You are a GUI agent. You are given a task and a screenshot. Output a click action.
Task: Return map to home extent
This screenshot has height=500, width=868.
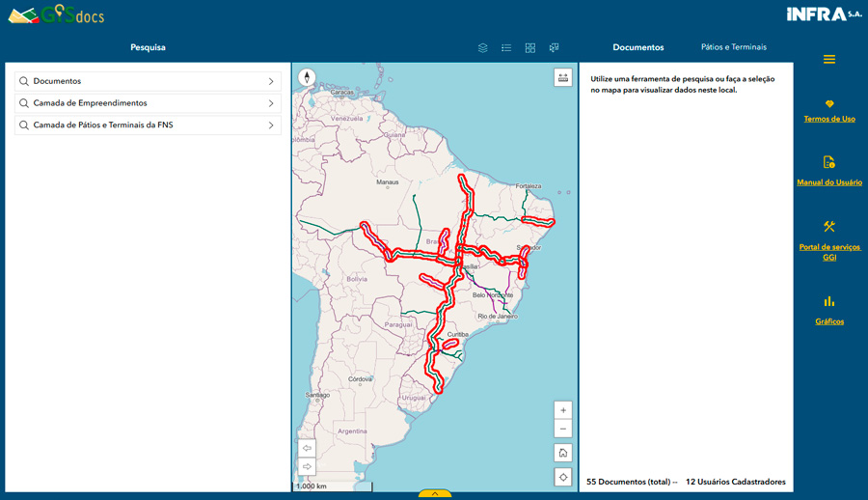click(563, 453)
